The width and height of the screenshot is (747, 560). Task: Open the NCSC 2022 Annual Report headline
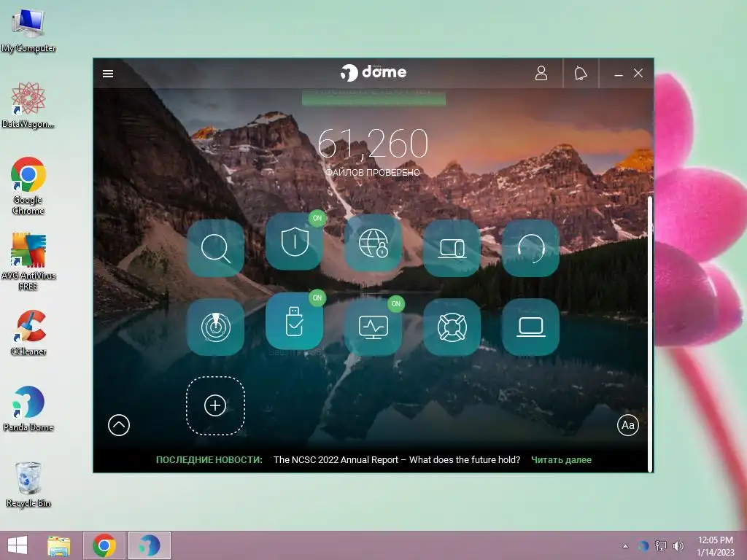click(x=397, y=460)
